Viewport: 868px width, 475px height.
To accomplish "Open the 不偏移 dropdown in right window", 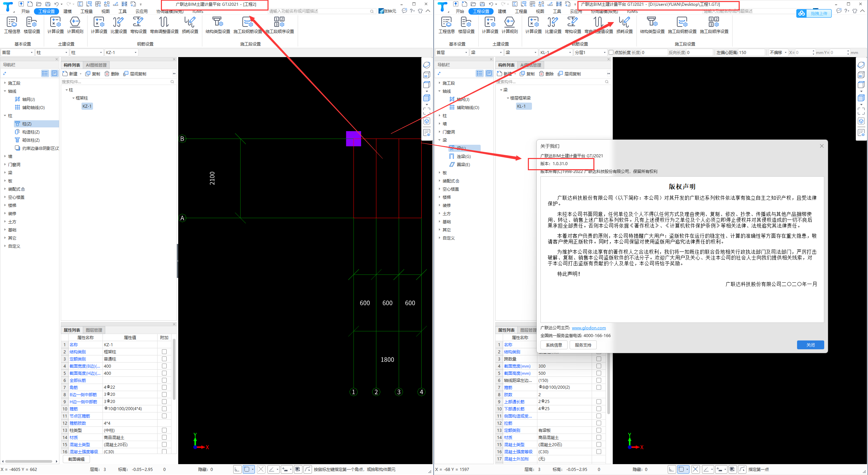I will pos(778,52).
